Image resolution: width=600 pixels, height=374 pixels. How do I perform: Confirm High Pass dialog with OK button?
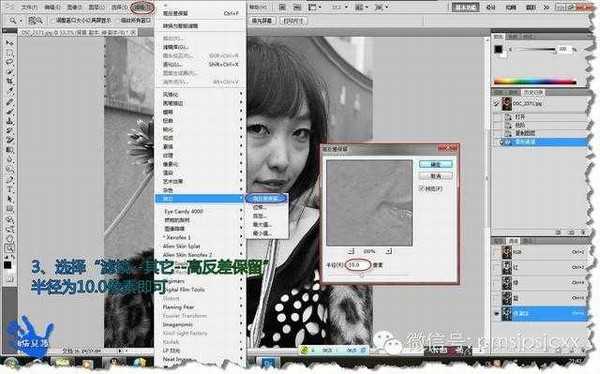436,164
